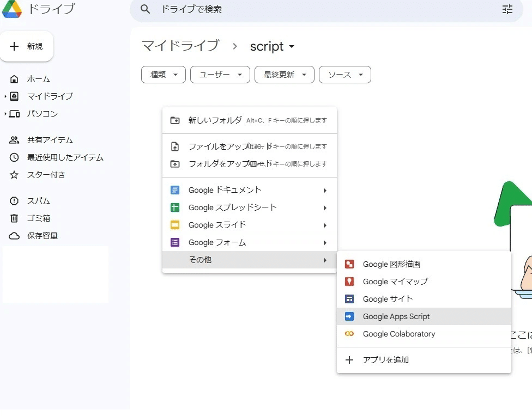The height and width of the screenshot is (416, 532).
Task: Open the script folder dropdown arrow
Action: [x=292, y=46]
